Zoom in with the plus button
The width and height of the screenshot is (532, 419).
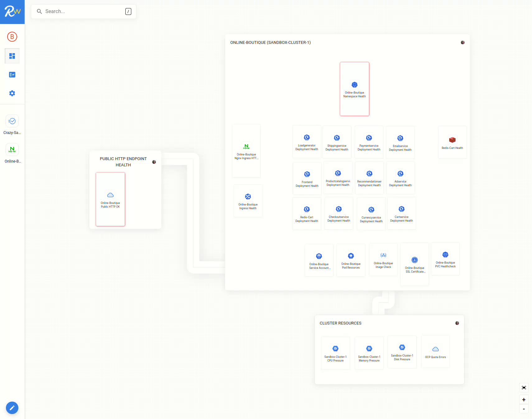point(524,400)
